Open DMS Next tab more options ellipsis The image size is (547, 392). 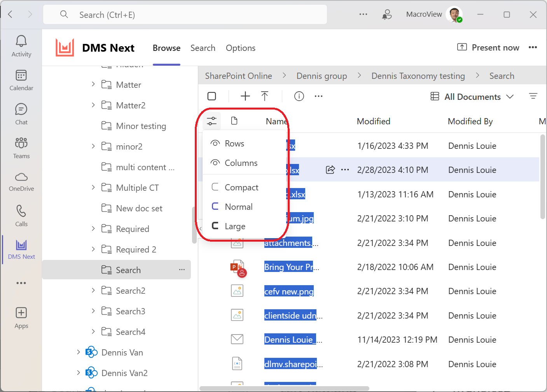533,47
